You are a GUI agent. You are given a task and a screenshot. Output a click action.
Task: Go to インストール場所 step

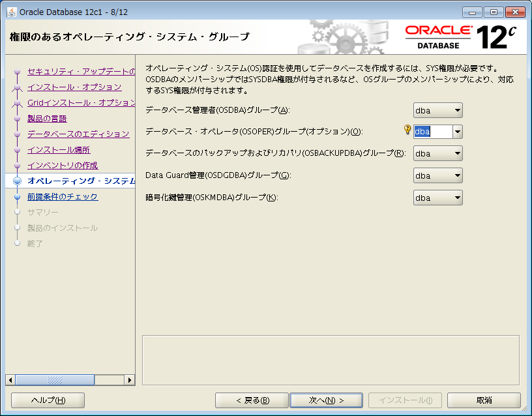click(x=59, y=149)
